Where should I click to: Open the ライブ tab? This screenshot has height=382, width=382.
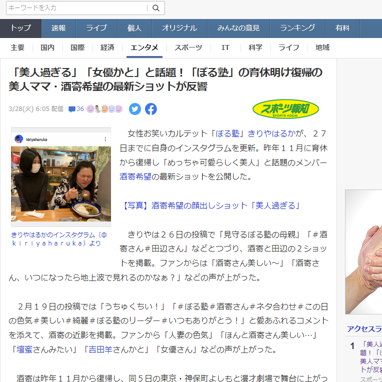[97, 28]
